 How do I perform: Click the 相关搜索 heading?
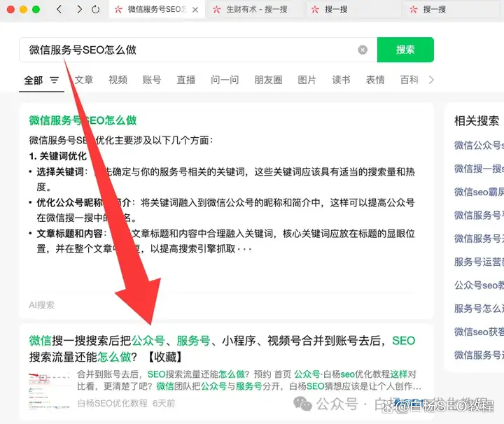click(477, 121)
